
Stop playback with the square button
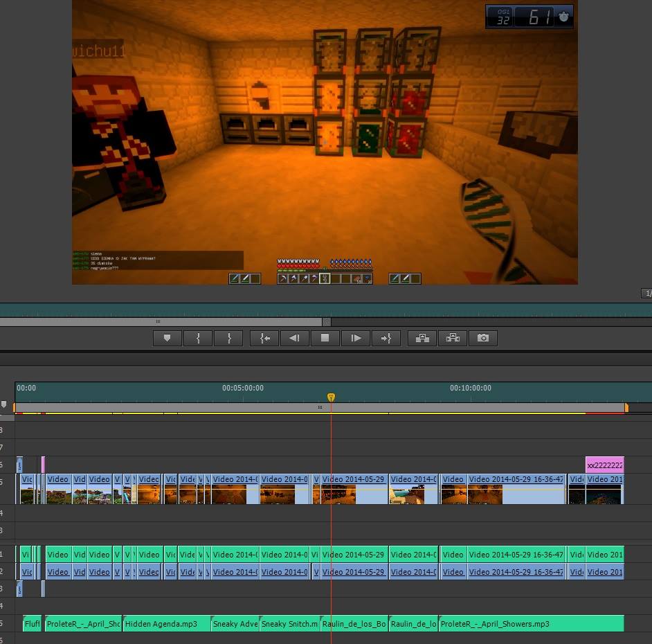[x=325, y=338]
